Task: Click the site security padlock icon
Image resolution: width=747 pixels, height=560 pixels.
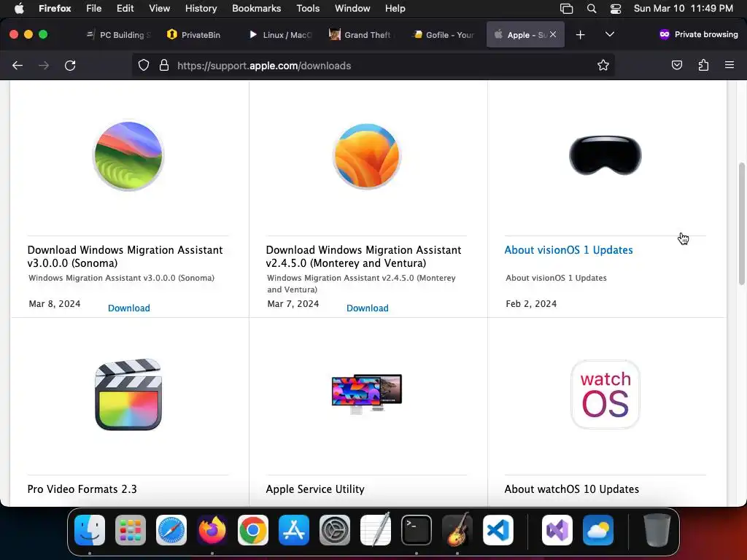Action: 164,65
